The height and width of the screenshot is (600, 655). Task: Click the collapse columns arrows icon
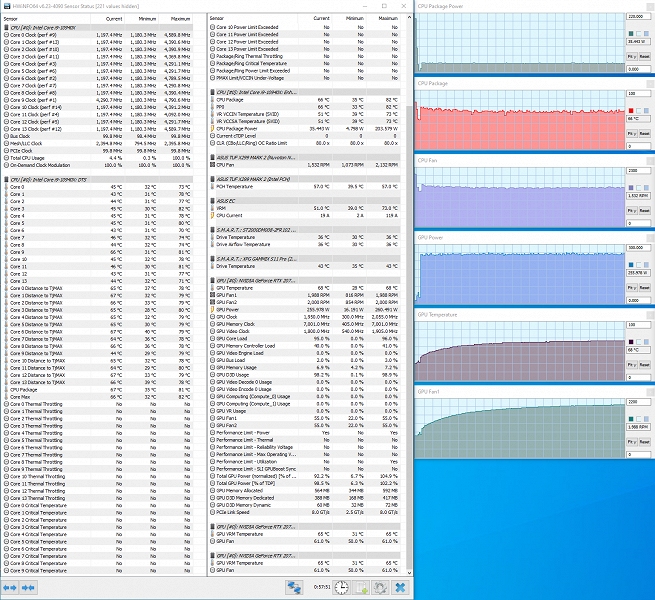[28, 587]
